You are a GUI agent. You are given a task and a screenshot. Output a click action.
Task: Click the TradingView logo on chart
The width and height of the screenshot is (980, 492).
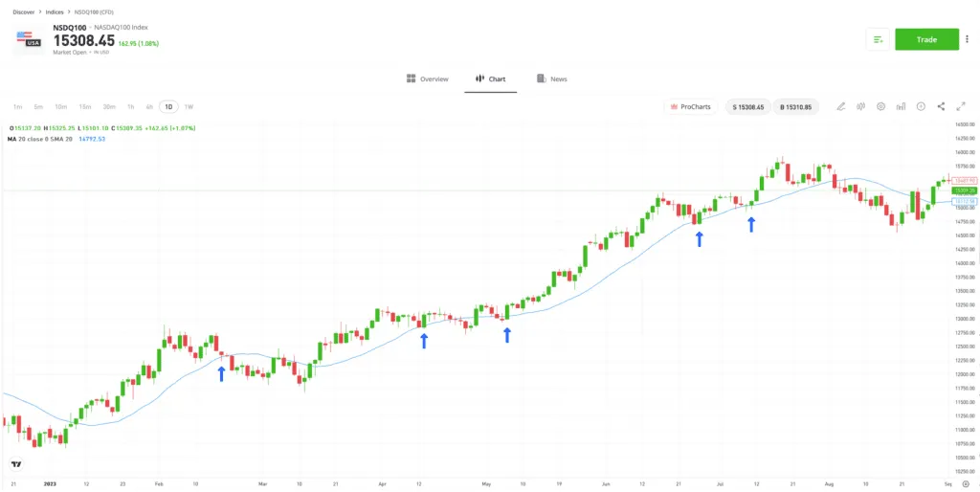16,464
